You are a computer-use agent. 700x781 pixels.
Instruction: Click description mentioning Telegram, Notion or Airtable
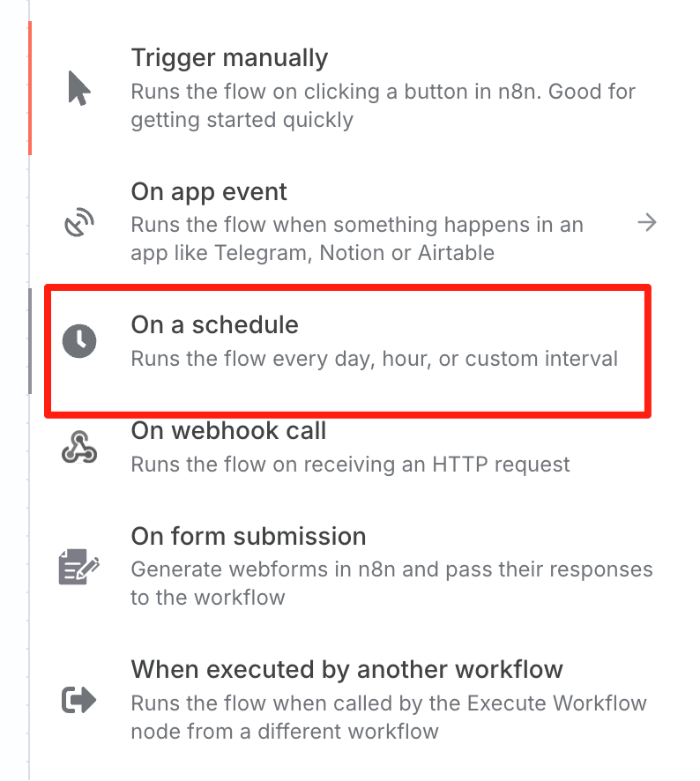pos(357,239)
